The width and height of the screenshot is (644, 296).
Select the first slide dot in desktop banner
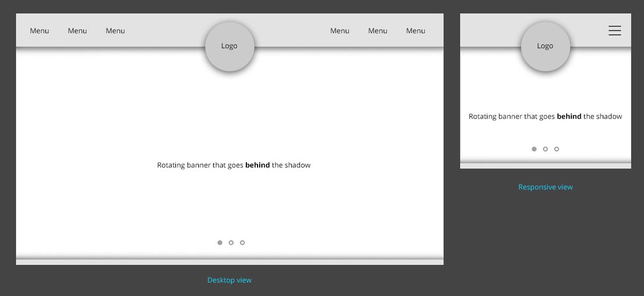click(x=220, y=243)
